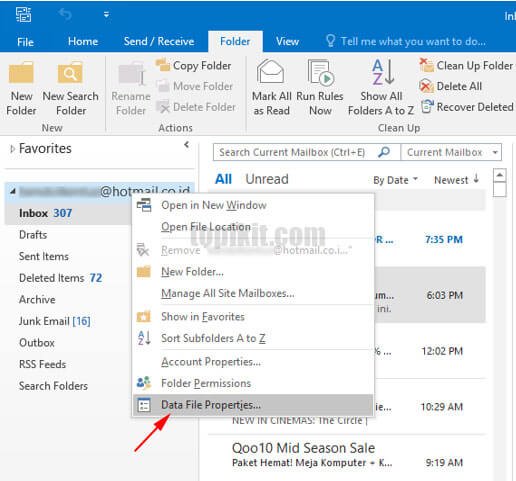Click Delete Folder in the ribbon
The width and height of the screenshot is (516, 481).
196,107
